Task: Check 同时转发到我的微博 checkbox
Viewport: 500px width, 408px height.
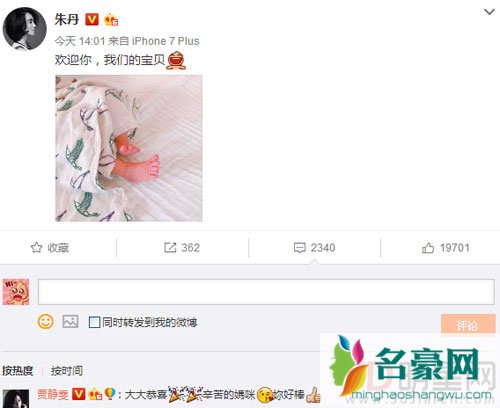Action: pyautogui.click(x=94, y=322)
